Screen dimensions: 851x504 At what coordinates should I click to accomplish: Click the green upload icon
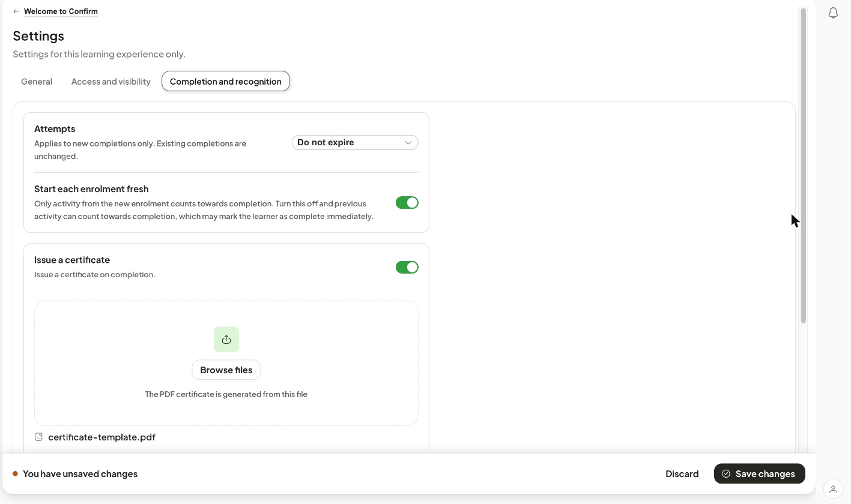point(226,340)
